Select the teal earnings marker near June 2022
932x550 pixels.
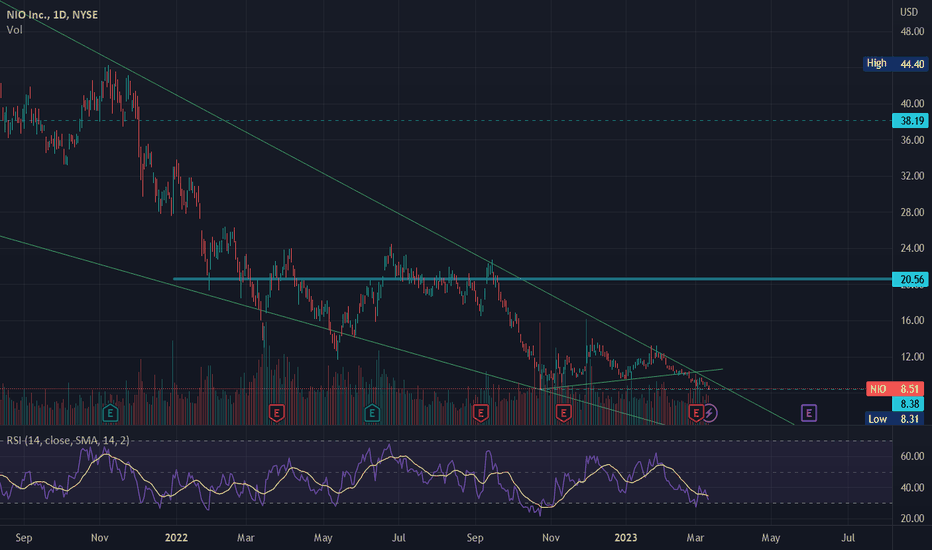click(371, 412)
